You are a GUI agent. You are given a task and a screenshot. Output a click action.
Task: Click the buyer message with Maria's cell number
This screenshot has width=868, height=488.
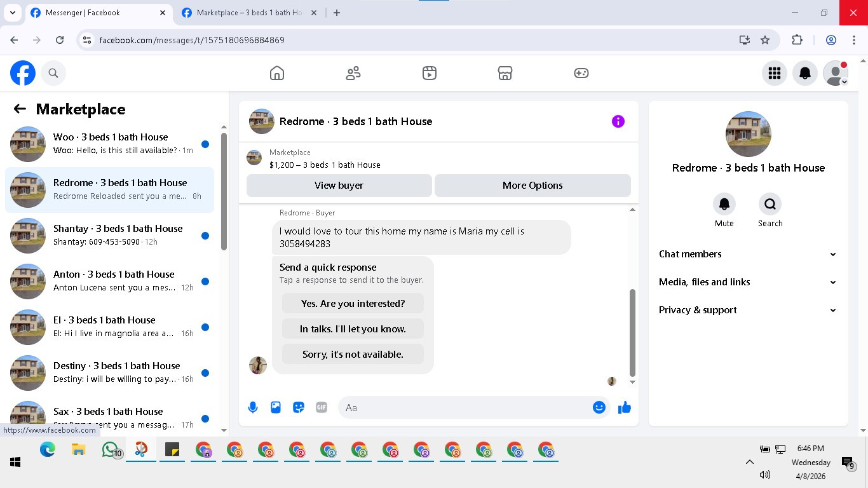click(x=421, y=238)
